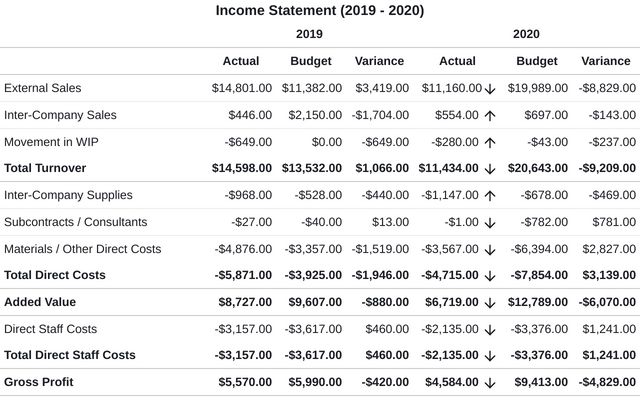Image resolution: width=640 pixels, height=400 pixels.
Task: Click the down arrow in Materials / Other Direct Costs row
Action: click(490, 249)
